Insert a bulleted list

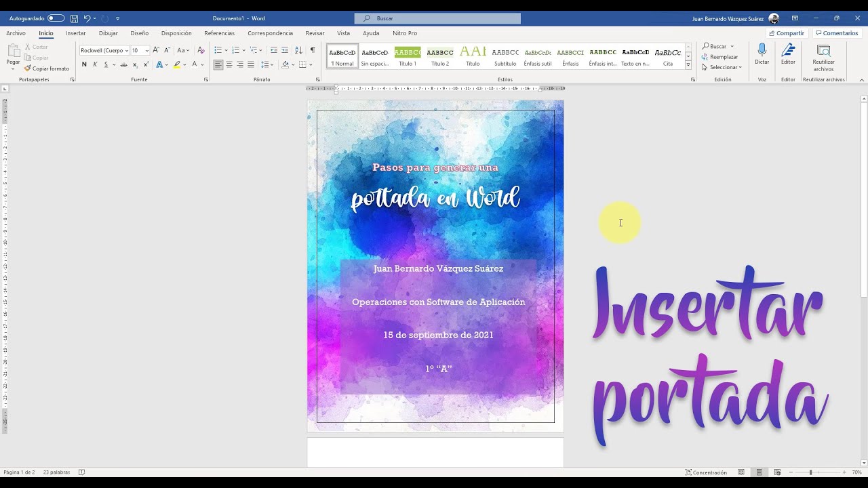point(218,50)
